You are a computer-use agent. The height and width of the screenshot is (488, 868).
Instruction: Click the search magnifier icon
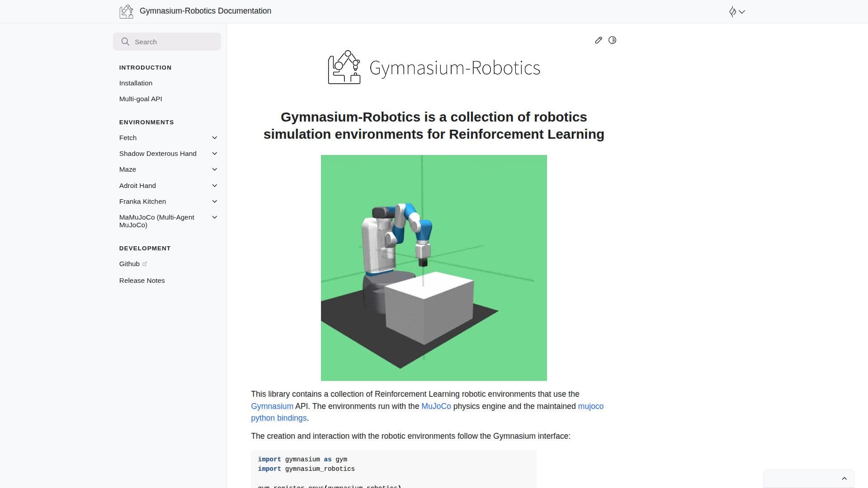[125, 42]
